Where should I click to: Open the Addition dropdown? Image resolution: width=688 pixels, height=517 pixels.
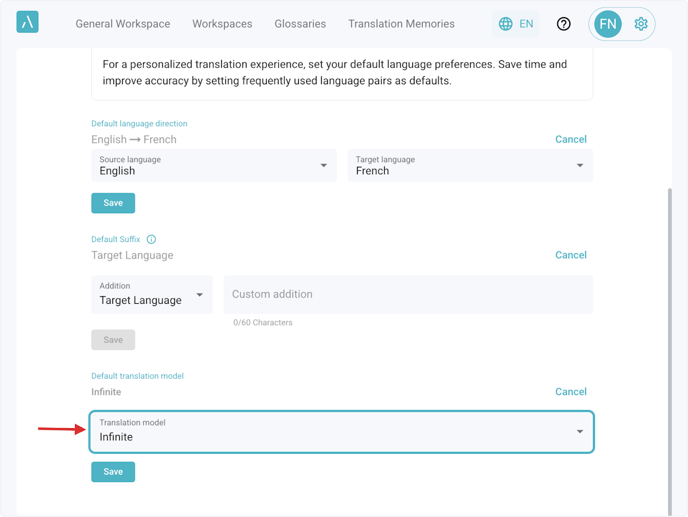pyautogui.click(x=152, y=295)
